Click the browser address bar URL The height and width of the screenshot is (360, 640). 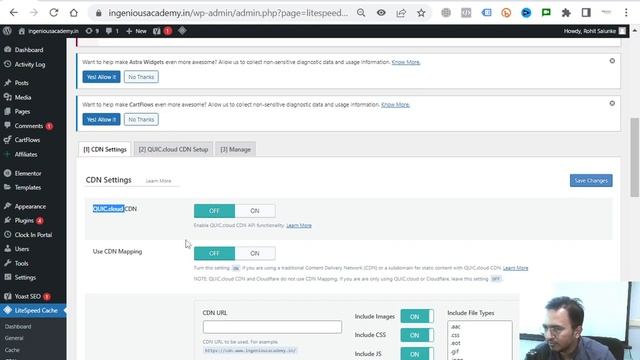point(228,13)
